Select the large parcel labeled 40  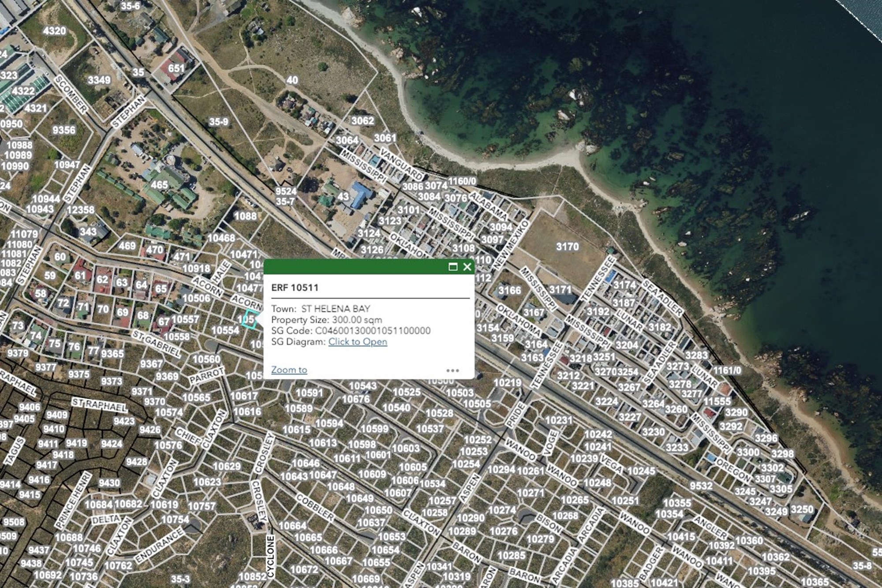(292, 80)
